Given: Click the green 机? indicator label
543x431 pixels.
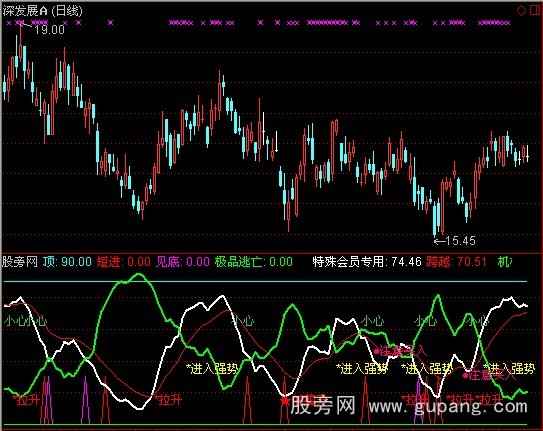Looking at the screenshot, I should pos(505,262).
